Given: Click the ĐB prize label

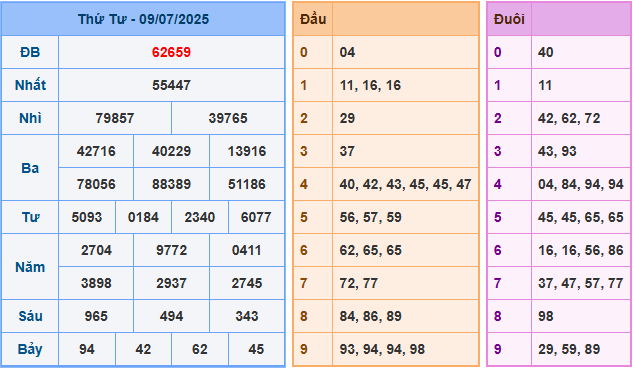Looking at the screenshot, I should point(30,52).
